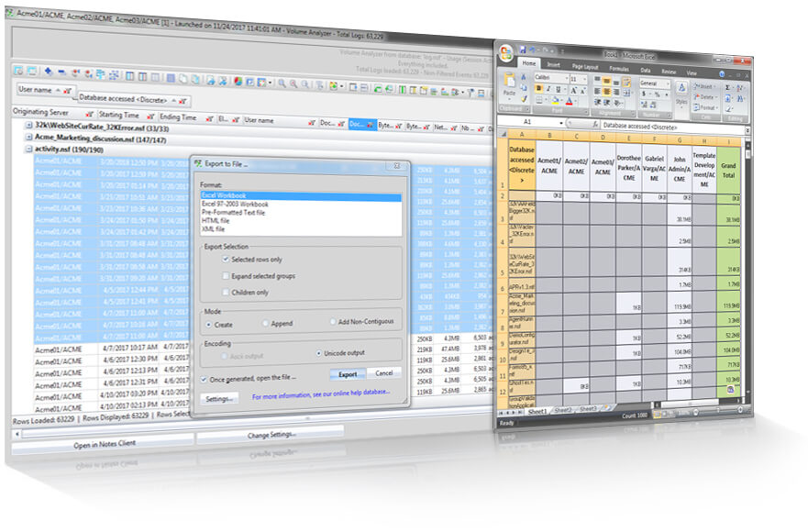
Task: Click the first magnifier icon in Volume Analyzer toolbar
Action: [x=282, y=83]
